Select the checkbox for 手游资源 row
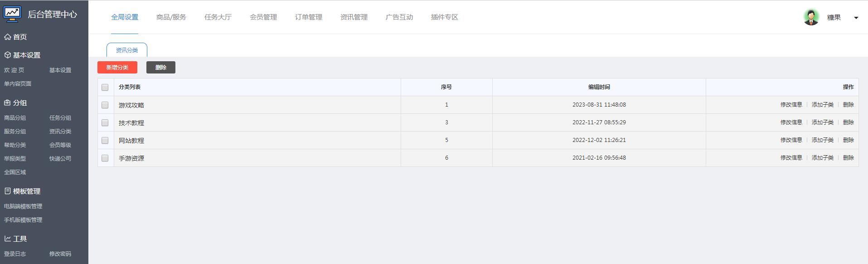The width and height of the screenshot is (868, 264). 105,158
